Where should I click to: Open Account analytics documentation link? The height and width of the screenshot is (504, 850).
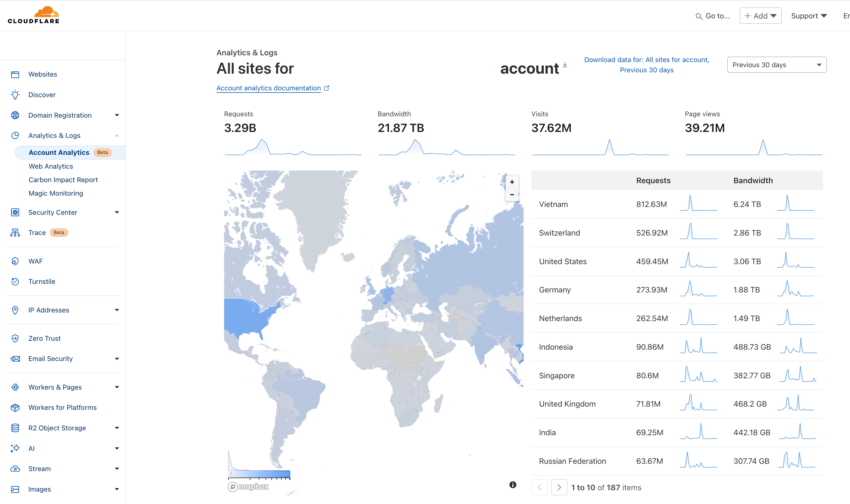click(x=268, y=88)
